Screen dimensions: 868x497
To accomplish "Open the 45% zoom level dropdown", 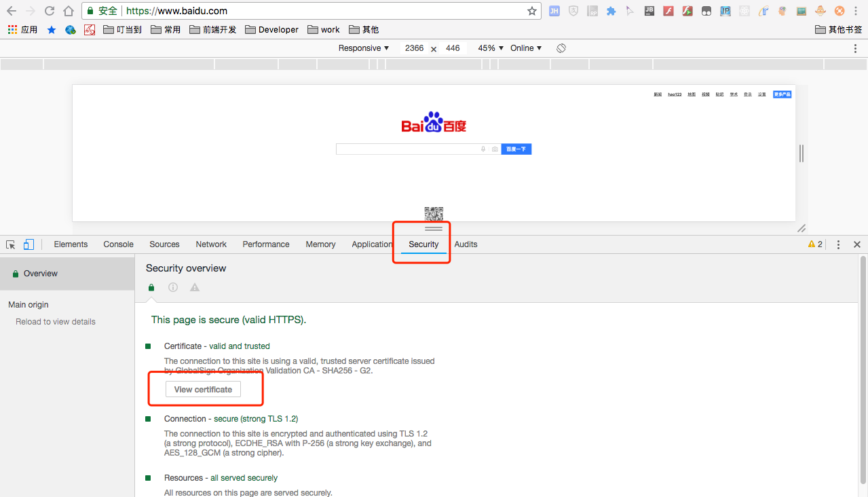I will (x=491, y=48).
